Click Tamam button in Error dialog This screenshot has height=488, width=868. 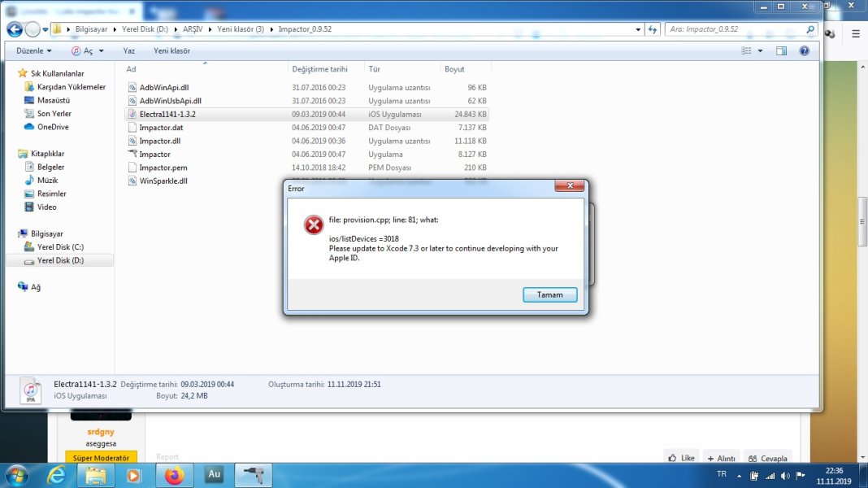(549, 294)
